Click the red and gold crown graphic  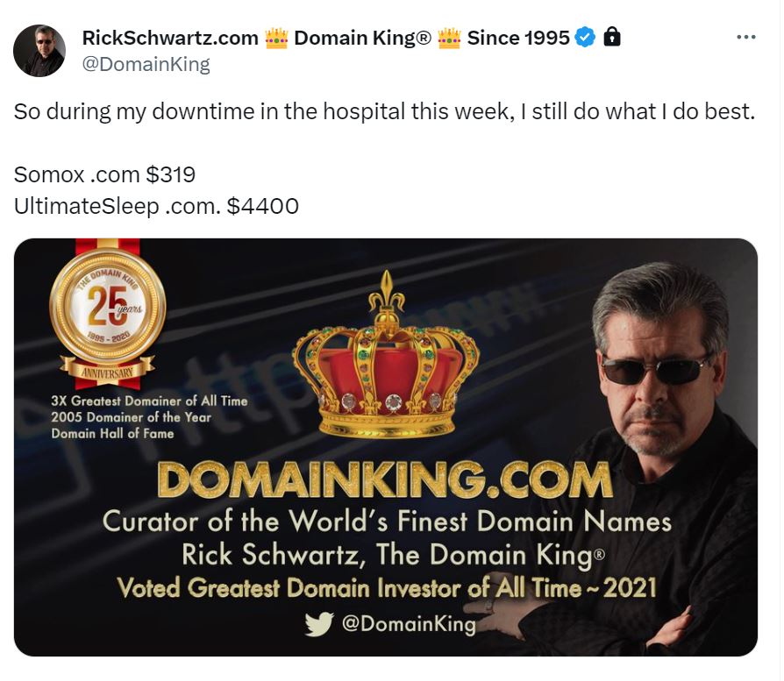tap(386, 361)
